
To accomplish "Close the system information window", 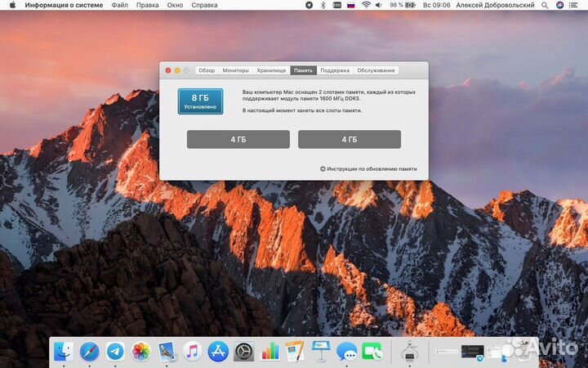I will point(168,70).
